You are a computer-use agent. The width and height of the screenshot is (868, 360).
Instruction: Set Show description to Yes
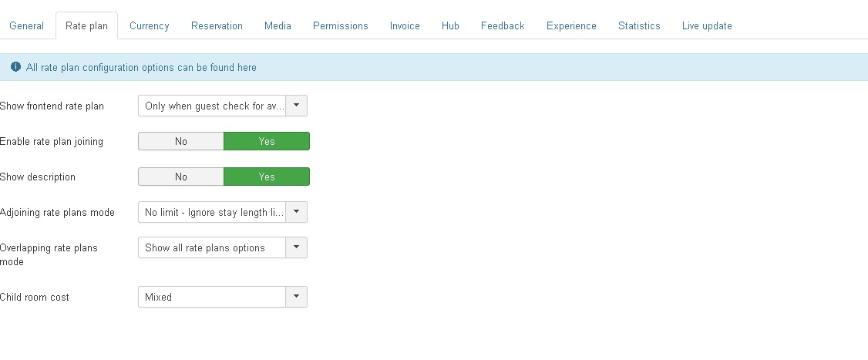[267, 177]
